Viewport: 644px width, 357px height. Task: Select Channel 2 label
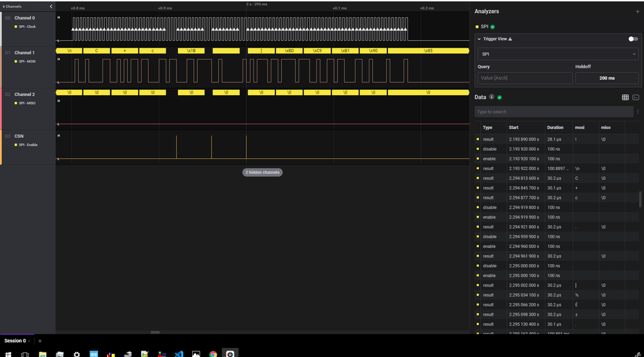[x=24, y=94]
